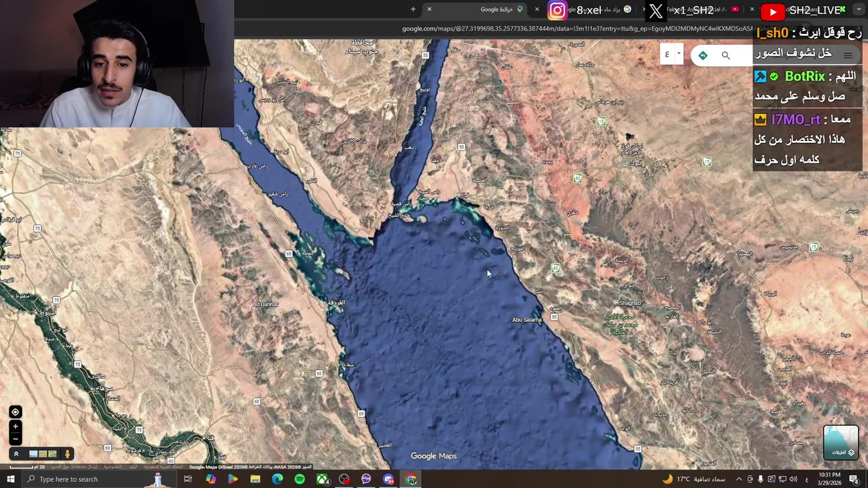The image size is (868, 488).
Task: Open the Google Maps hamburger menu
Action: click(x=848, y=56)
